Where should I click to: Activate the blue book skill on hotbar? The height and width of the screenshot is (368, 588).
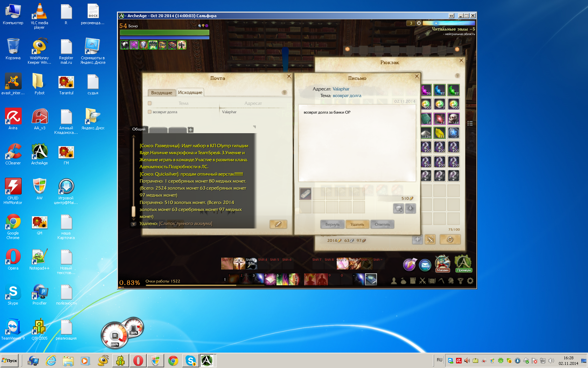[x=371, y=279]
